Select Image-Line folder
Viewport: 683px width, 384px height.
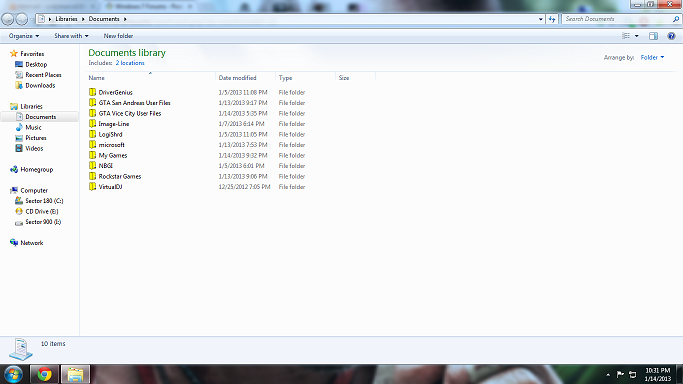click(x=113, y=124)
